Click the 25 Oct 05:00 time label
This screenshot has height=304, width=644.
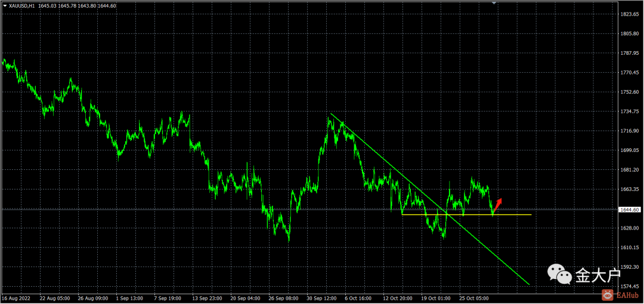coord(475,298)
